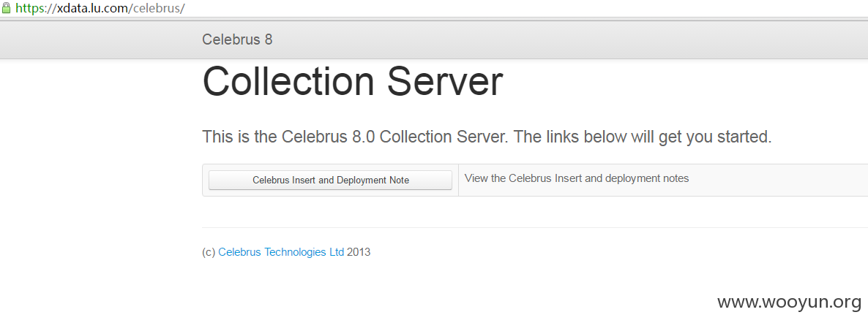Click the View deployment notes description text
This screenshot has height=323, width=868.
pyautogui.click(x=577, y=178)
